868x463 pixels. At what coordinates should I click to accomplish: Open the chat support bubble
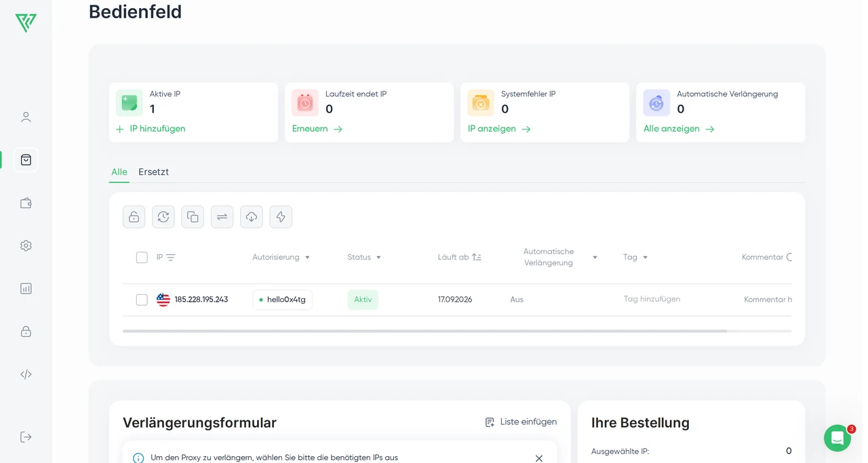click(837, 438)
